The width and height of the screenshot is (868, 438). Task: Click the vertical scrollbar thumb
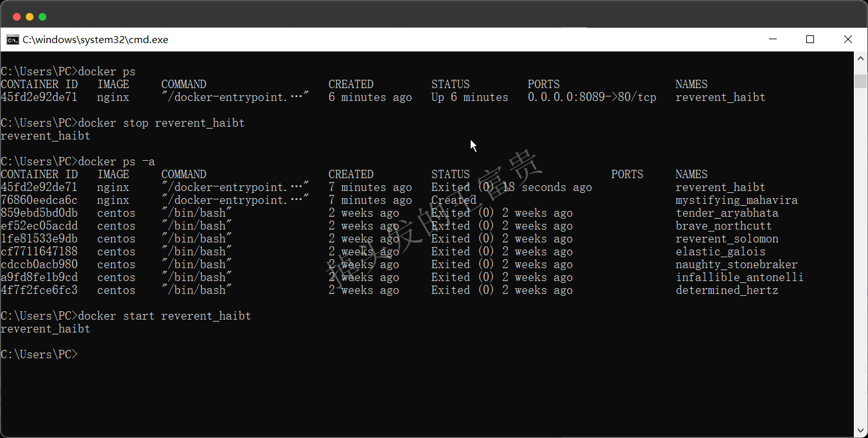pyautogui.click(x=860, y=81)
